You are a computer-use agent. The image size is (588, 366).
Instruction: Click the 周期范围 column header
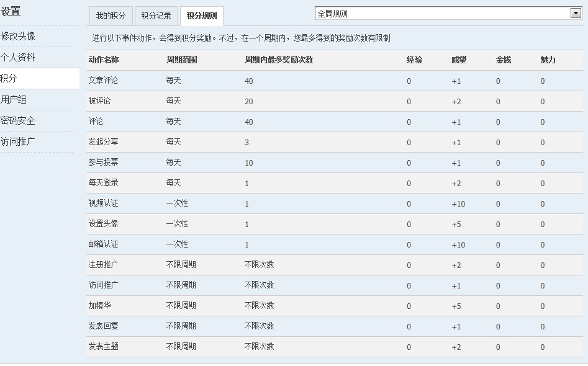(181, 60)
